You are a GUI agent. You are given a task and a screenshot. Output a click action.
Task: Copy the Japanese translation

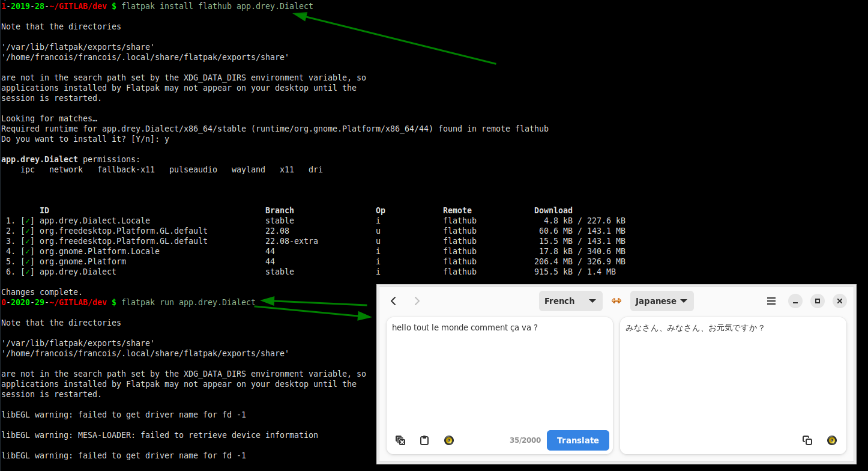point(807,440)
